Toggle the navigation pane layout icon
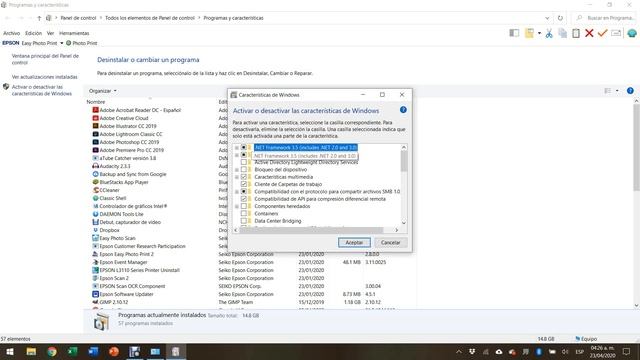 tap(514, 33)
